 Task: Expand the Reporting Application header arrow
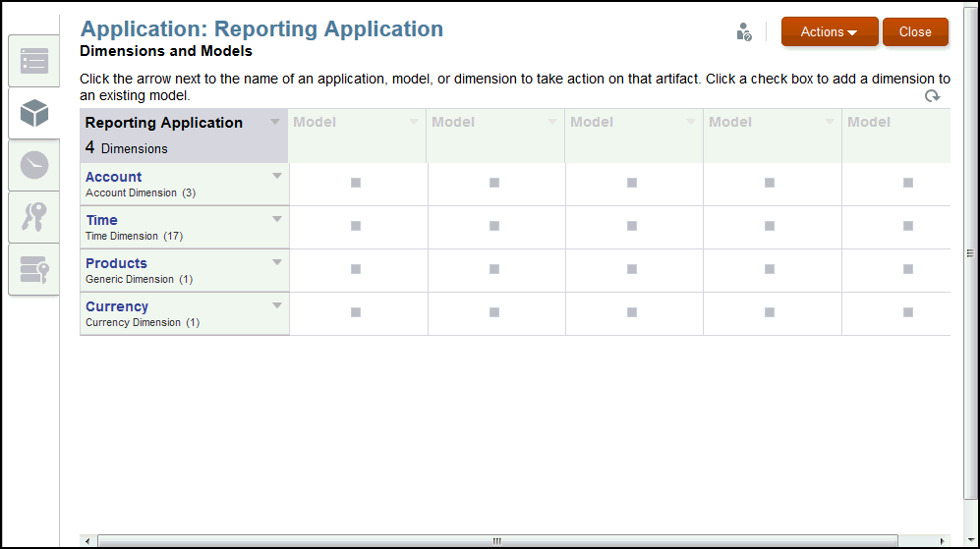[275, 122]
